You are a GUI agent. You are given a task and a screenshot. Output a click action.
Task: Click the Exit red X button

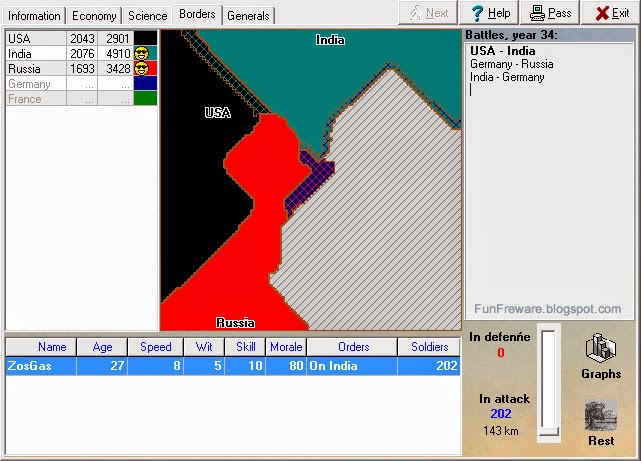pyautogui.click(x=612, y=13)
